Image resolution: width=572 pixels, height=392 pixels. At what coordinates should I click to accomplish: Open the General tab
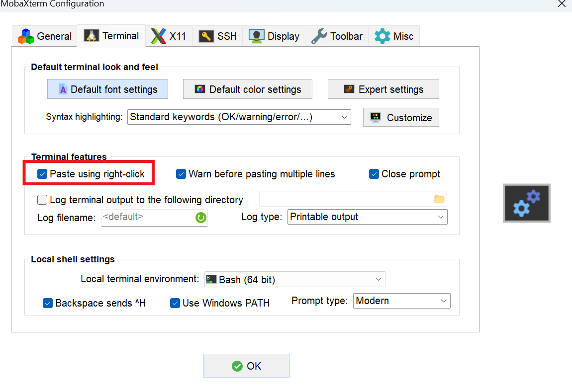coord(44,36)
